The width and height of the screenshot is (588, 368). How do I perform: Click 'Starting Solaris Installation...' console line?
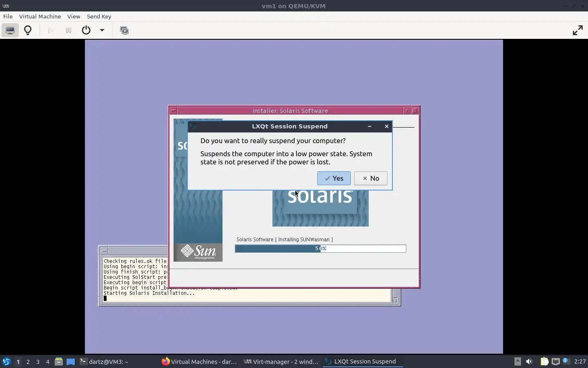(x=149, y=293)
